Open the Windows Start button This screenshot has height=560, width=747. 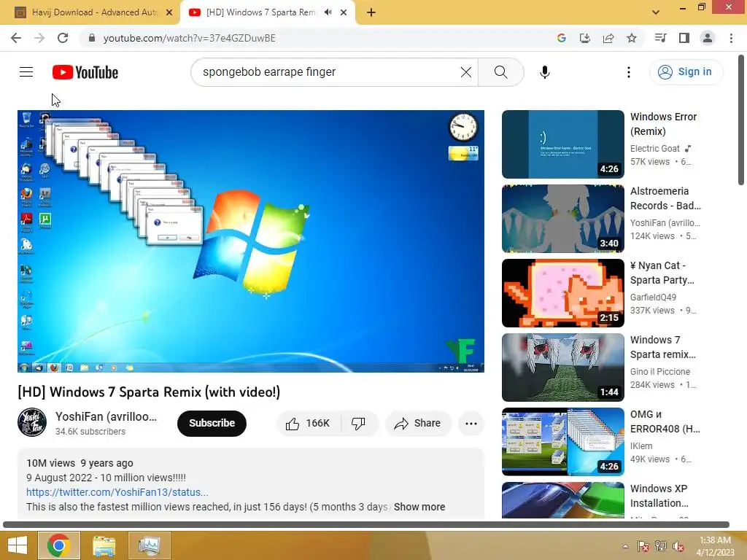click(18, 545)
